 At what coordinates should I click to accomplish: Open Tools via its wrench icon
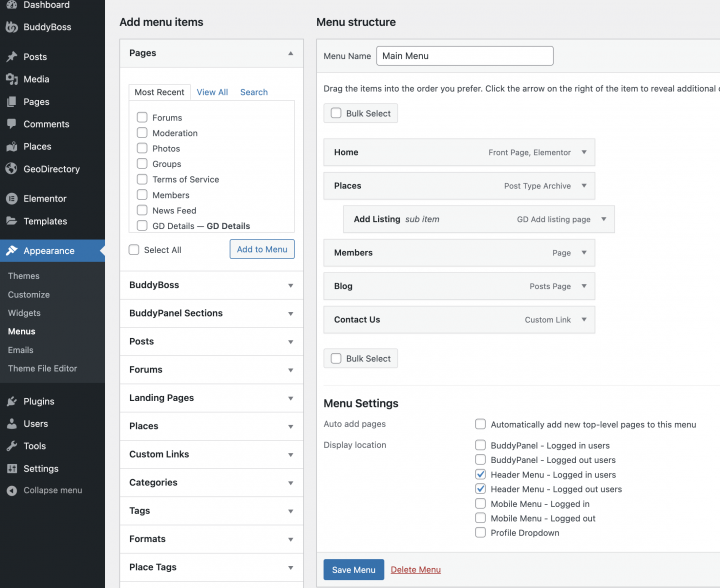pyautogui.click(x=12, y=446)
